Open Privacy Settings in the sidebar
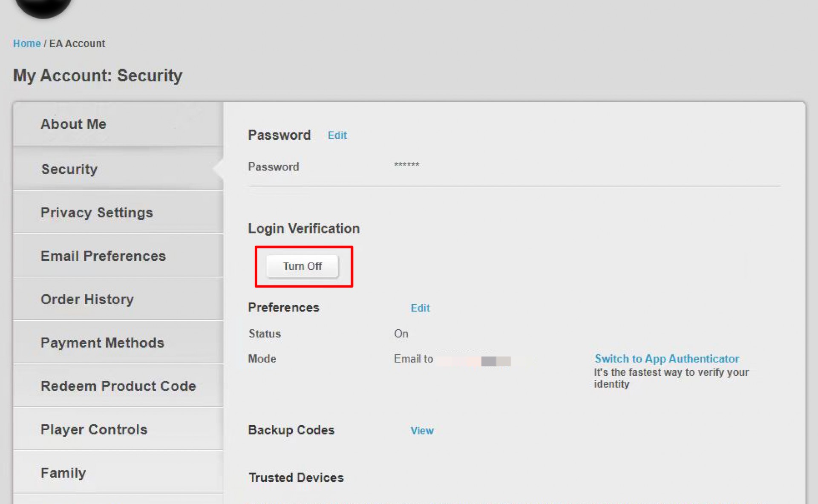This screenshot has height=504, width=818. pos(118,212)
